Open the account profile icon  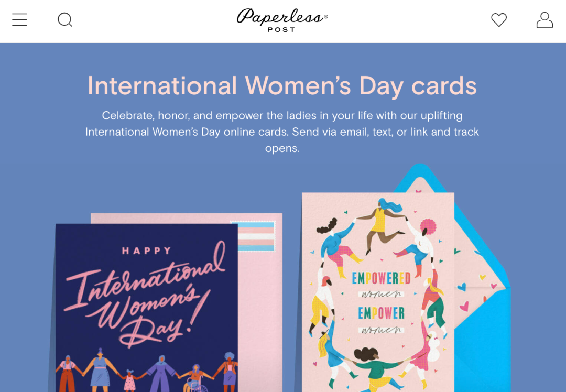[x=545, y=20]
